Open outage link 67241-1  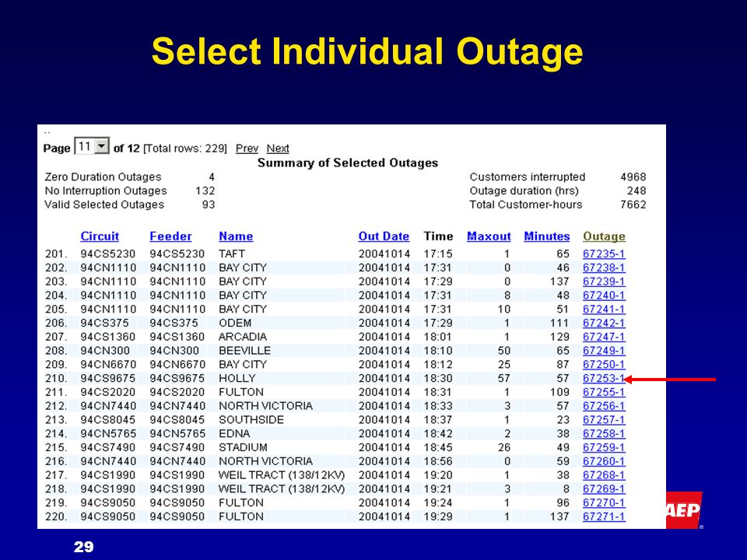[604, 309]
